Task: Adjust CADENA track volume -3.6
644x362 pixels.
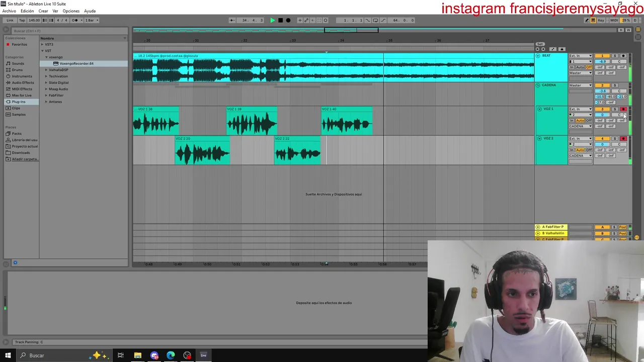Action: 602,91
